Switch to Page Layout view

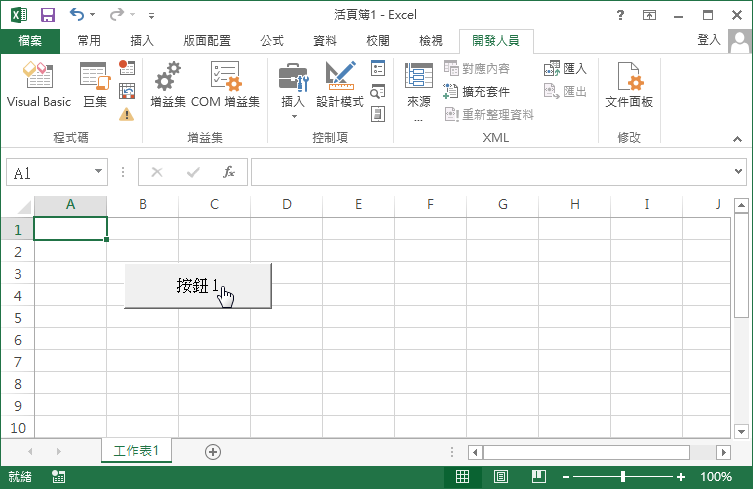click(500, 477)
